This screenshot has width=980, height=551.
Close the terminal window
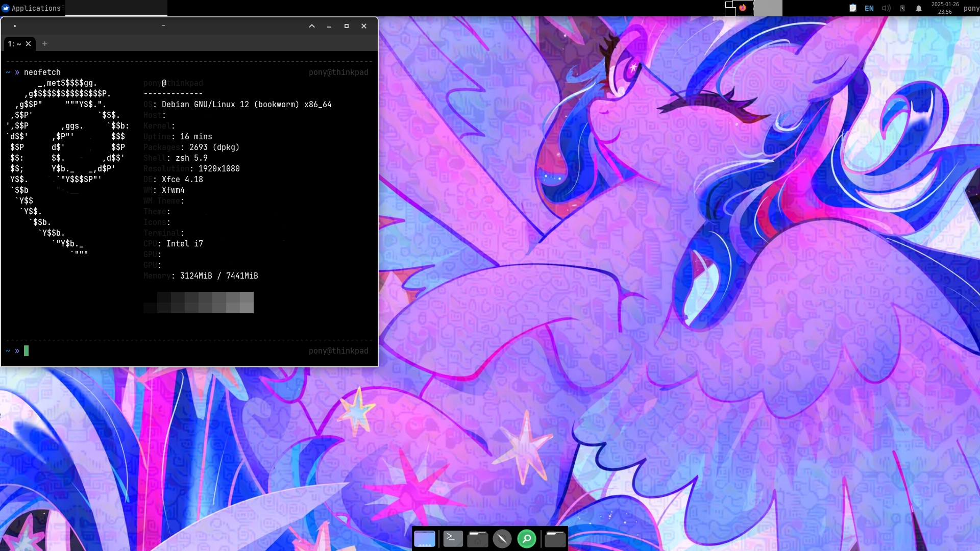pyautogui.click(x=364, y=26)
